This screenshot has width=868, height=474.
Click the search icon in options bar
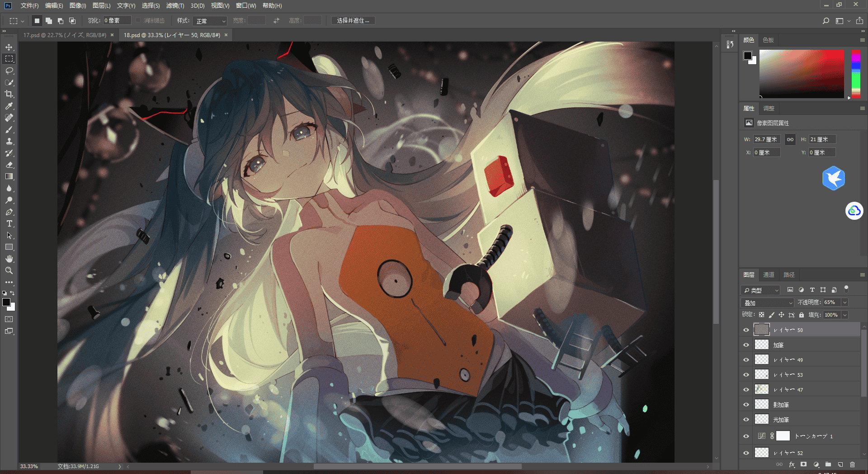click(x=826, y=21)
